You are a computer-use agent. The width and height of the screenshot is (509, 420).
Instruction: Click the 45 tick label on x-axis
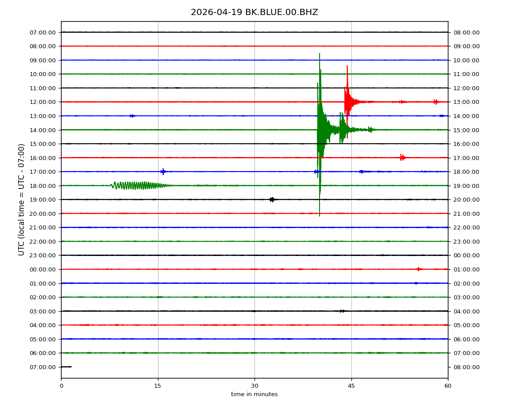coord(351,386)
